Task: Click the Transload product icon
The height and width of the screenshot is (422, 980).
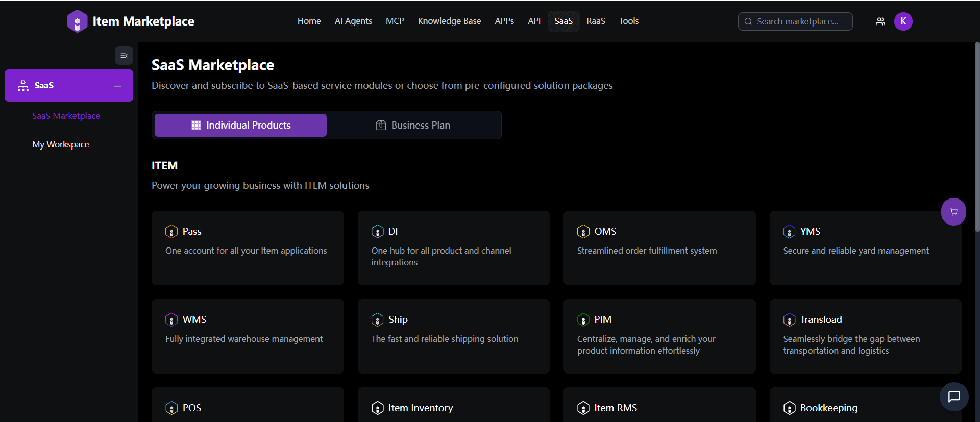Action: [x=789, y=320]
